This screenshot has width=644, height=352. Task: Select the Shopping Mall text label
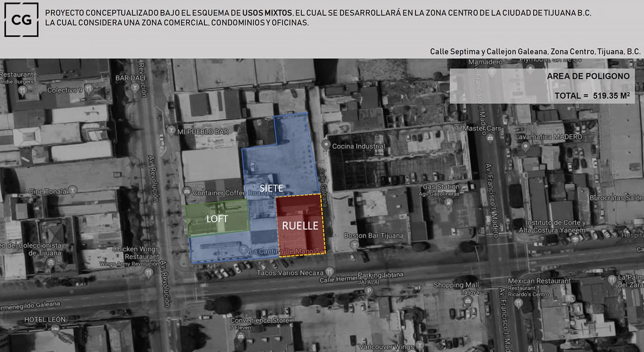(456, 285)
